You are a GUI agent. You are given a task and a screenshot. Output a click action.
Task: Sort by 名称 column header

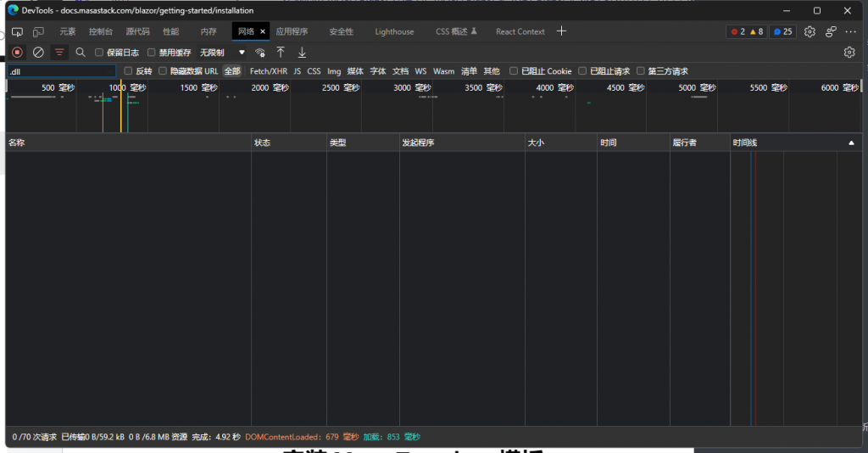click(x=129, y=143)
